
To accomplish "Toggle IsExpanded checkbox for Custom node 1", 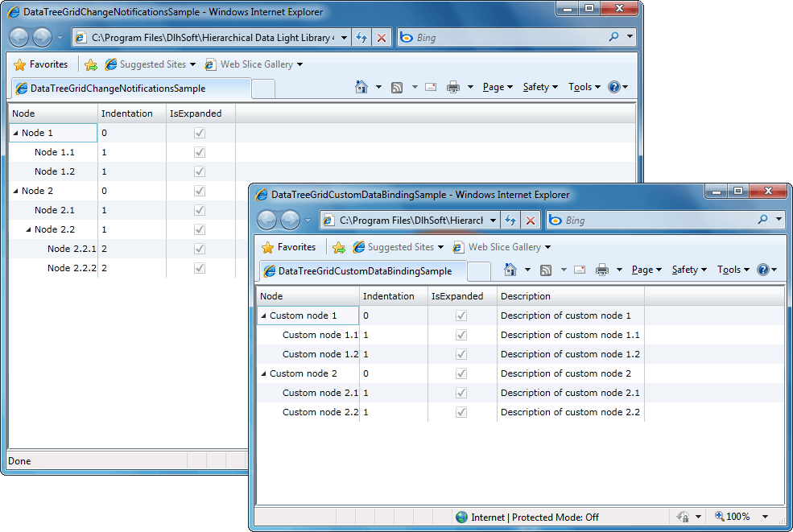I will 461,315.
